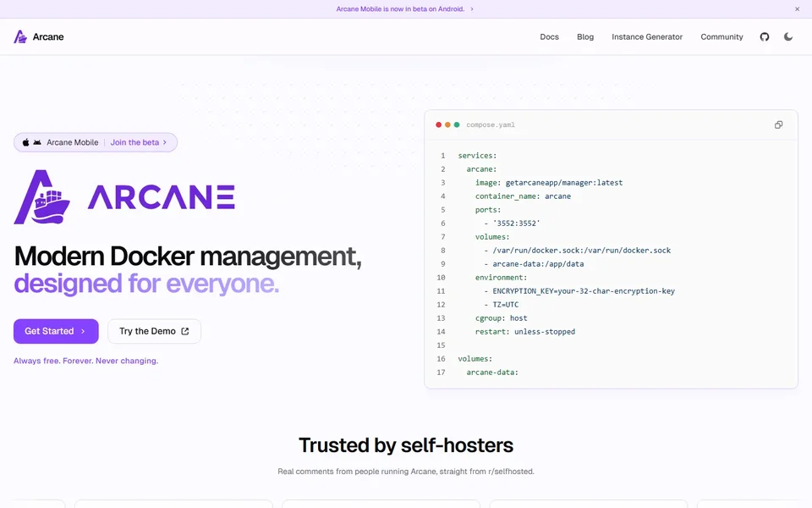
Task: Click the large ARCANE wordmark
Action: pos(161,197)
